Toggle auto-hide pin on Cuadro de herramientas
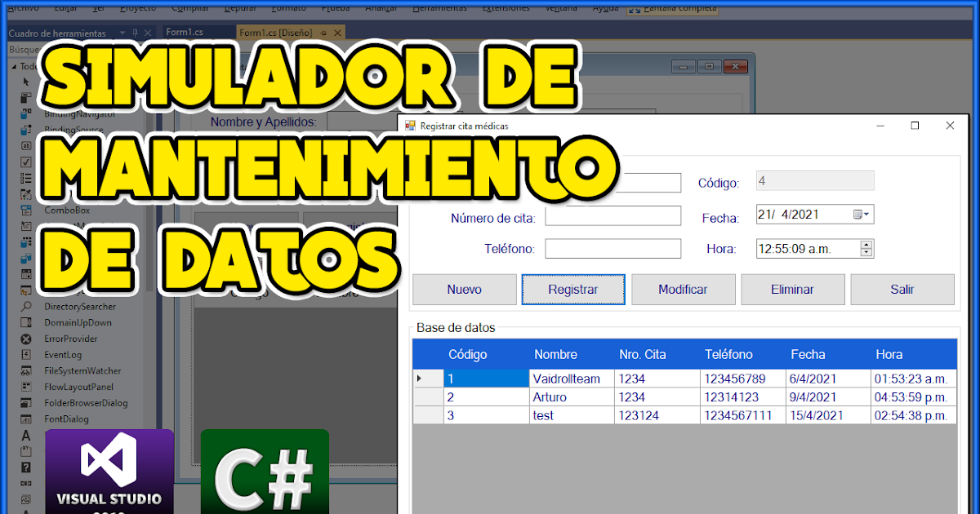The height and width of the screenshot is (514, 980). click(x=135, y=33)
